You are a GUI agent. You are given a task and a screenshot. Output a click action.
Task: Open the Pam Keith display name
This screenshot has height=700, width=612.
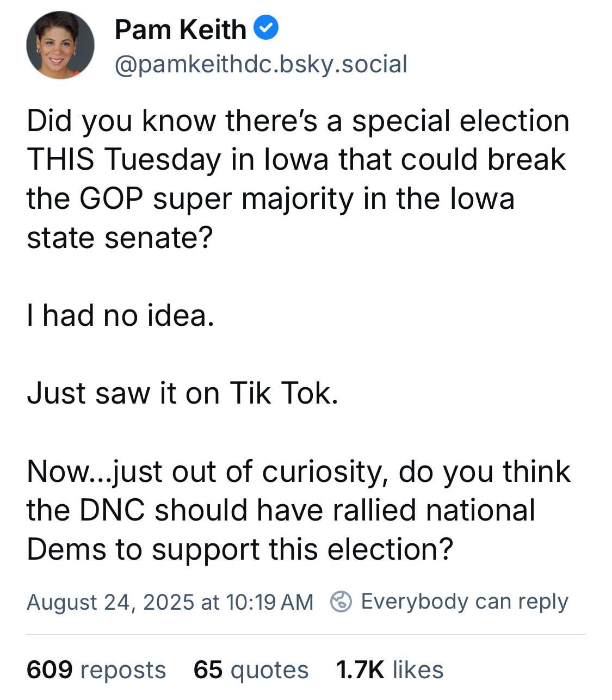pos(180,29)
